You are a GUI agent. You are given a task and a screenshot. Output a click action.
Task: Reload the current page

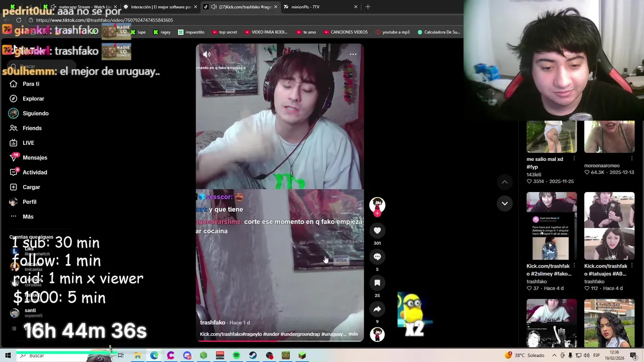pos(19,20)
